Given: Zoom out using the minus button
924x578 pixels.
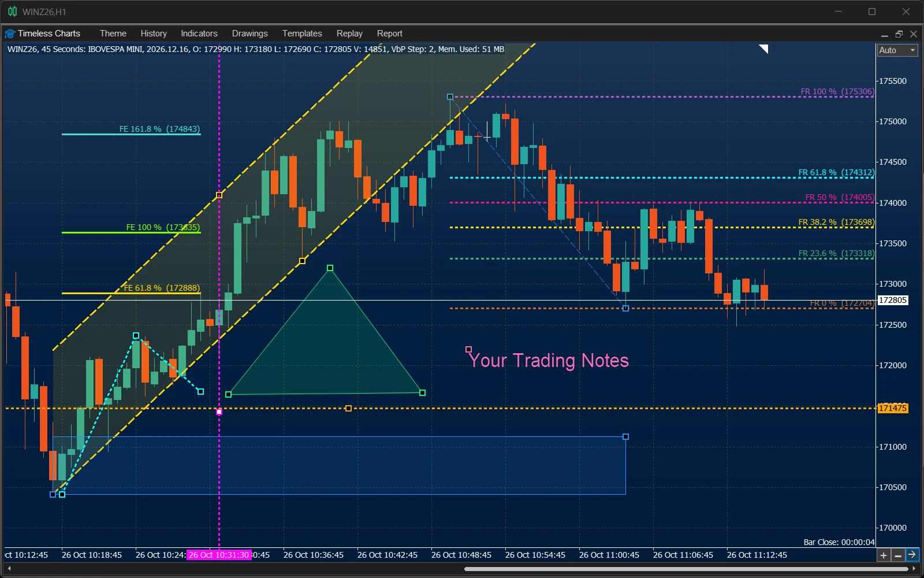Looking at the screenshot, I should click(x=897, y=555).
